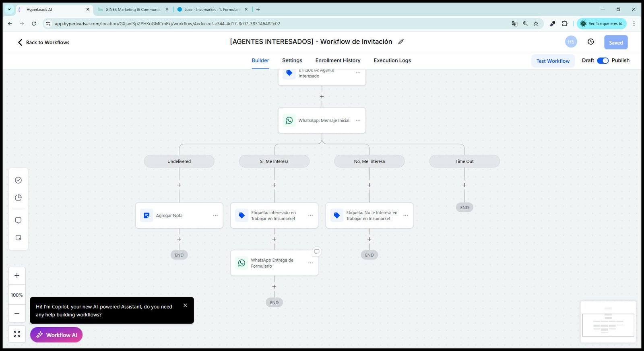Go Back to Workflows
The width and height of the screenshot is (644, 351).
pos(43,42)
